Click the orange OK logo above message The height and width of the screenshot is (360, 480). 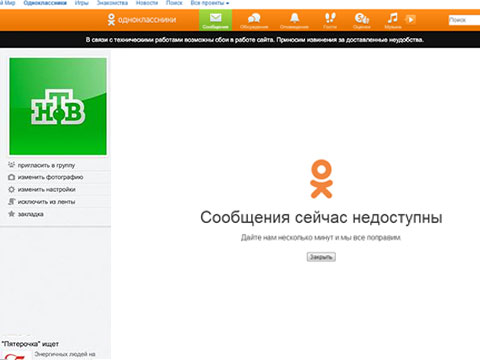click(x=321, y=179)
